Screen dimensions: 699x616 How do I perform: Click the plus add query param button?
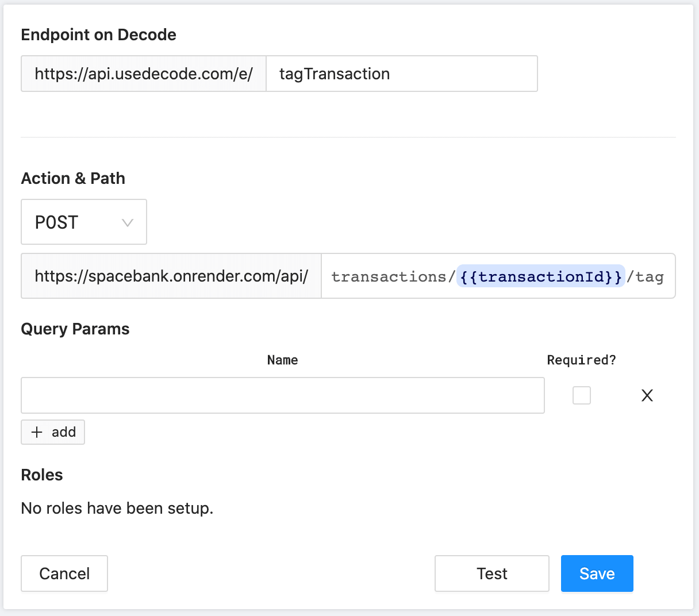point(53,432)
